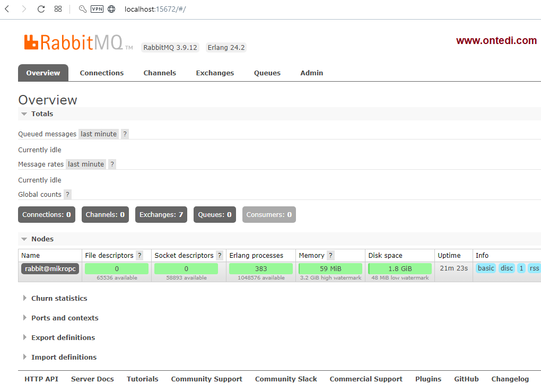
Task: Expand Export definitions
Action: coord(59,337)
